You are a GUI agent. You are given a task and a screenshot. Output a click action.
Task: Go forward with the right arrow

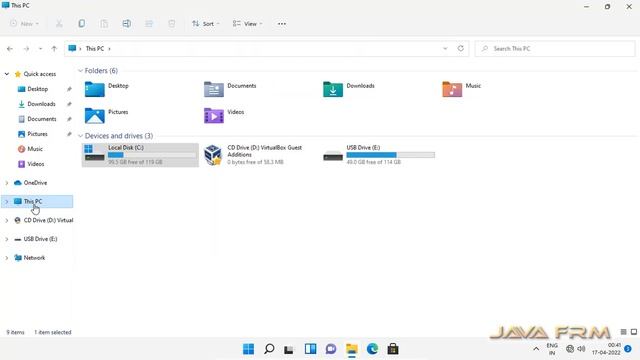pos(26,49)
